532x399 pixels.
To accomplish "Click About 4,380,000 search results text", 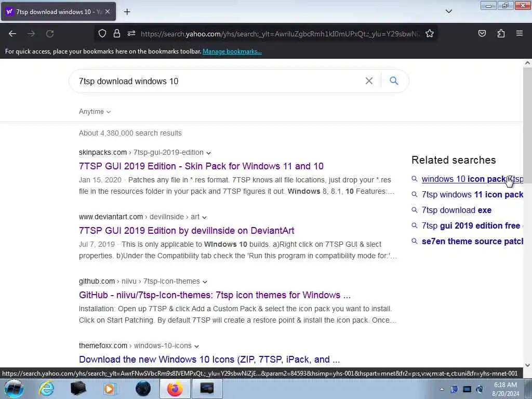I will click(x=130, y=134).
